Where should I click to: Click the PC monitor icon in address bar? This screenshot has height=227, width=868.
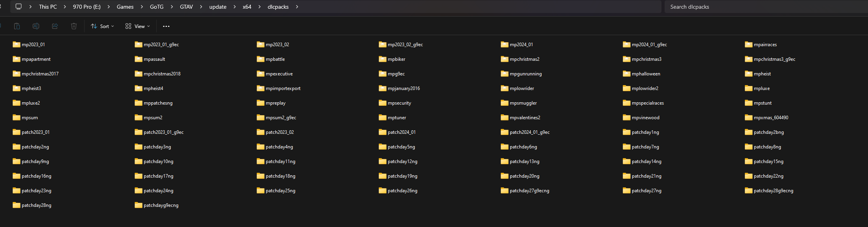(x=19, y=7)
